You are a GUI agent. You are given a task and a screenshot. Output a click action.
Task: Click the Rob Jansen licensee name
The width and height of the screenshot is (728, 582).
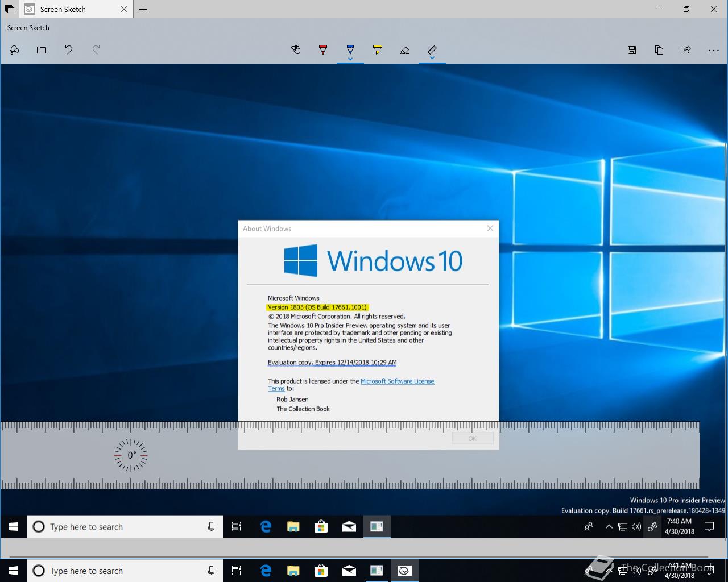(292, 400)
